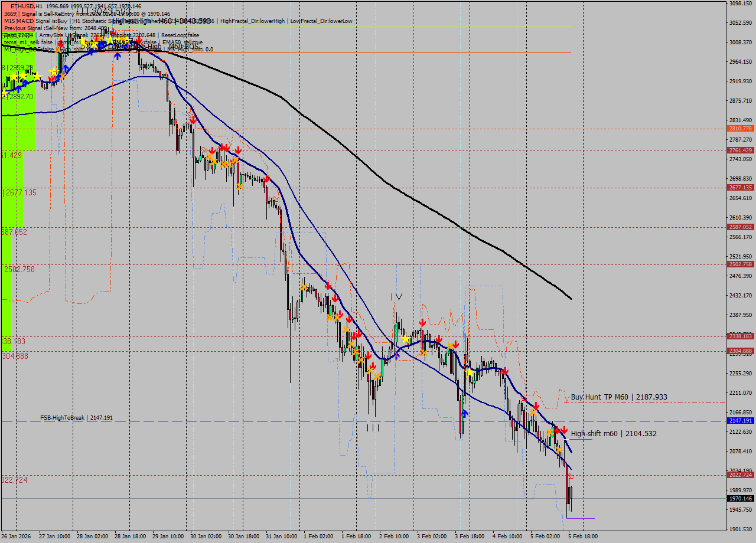Click the red 2810.778 price level tag

(740, 128)
